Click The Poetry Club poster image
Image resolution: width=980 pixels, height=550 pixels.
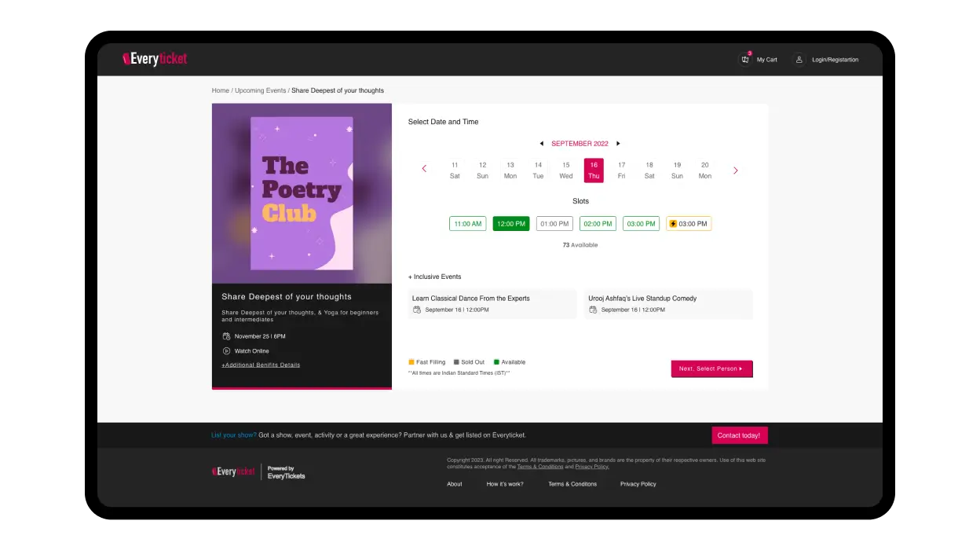pos(302,193)
